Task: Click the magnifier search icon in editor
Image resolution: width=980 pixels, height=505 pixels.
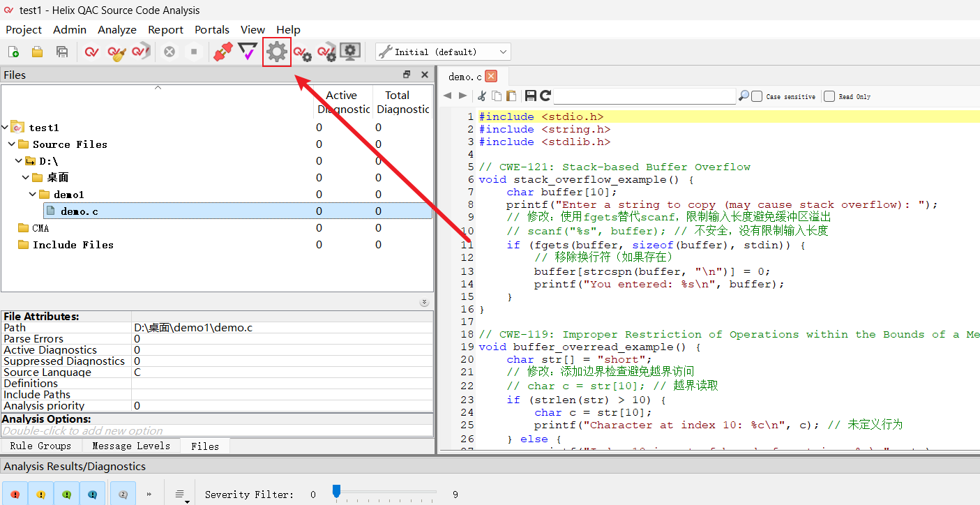Action: tap(744, 96)
